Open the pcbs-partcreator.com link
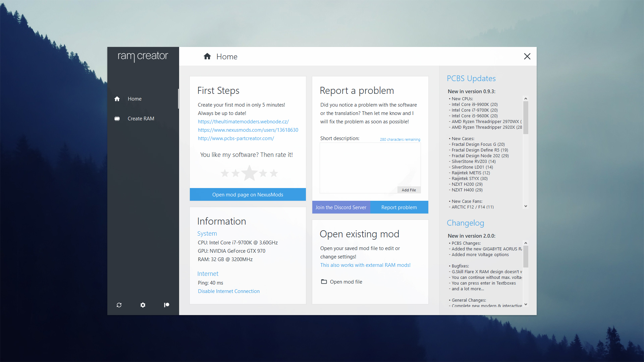The image size is (644, 362). click(236, 138)
